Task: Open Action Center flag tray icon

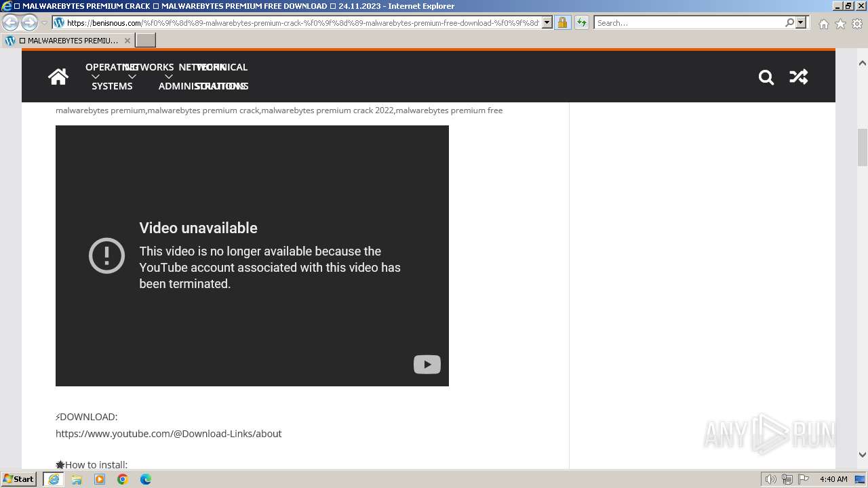Action: coord(804,479)
